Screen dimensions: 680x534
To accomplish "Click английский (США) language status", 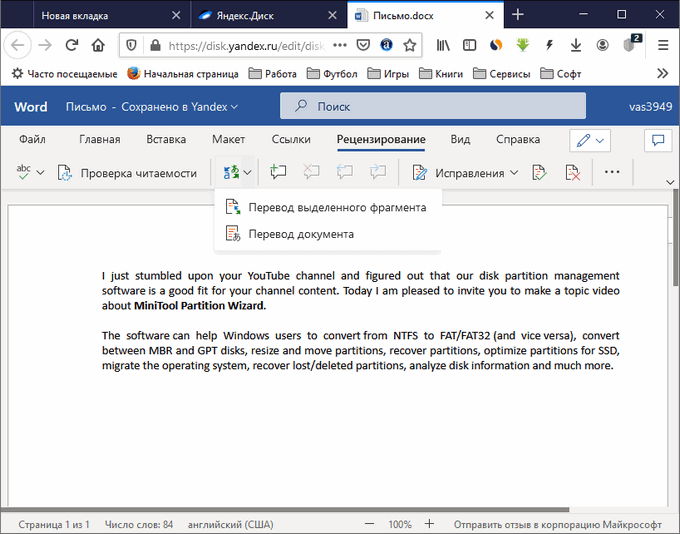I will click(230, 524).
